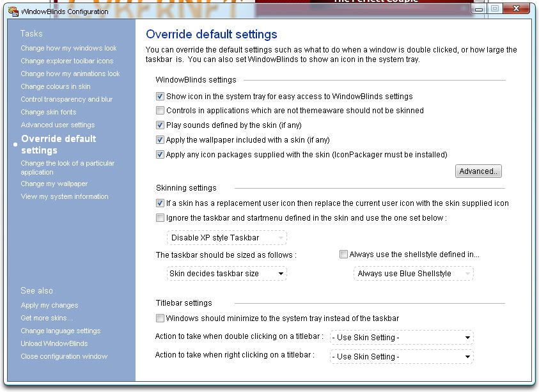Toggle show icon in system tray checkbox

(160, 97)
